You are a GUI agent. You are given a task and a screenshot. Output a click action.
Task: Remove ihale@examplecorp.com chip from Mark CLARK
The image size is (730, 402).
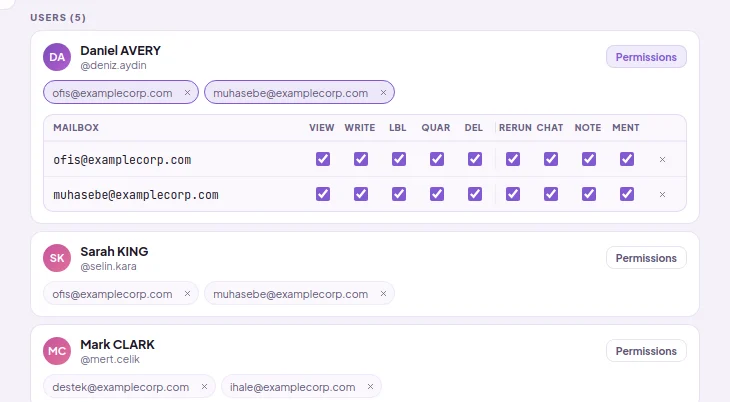coord(370,387)
